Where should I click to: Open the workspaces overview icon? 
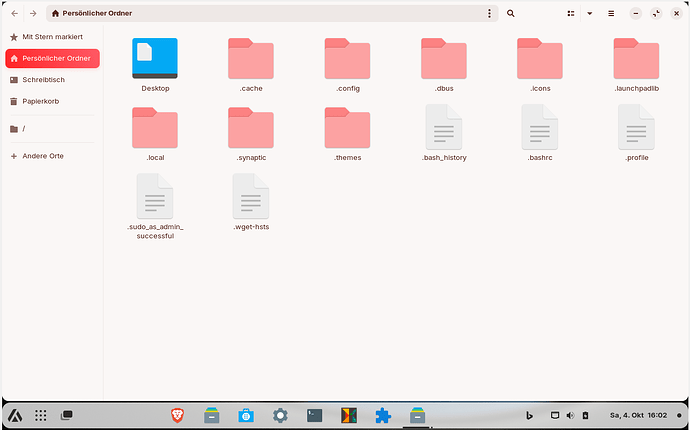tap(66, 415)
